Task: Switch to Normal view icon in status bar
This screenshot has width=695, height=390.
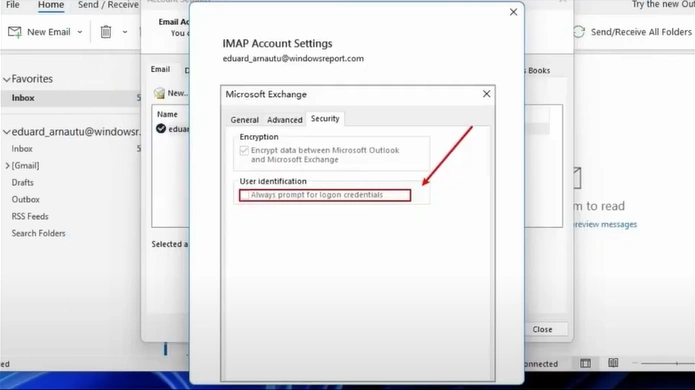Action: pyautogui.click(x=586, y=363)
